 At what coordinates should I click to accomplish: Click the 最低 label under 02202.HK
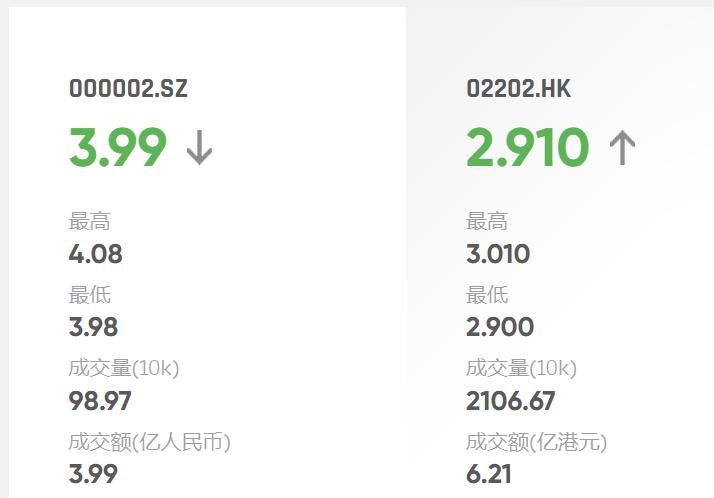487,295
